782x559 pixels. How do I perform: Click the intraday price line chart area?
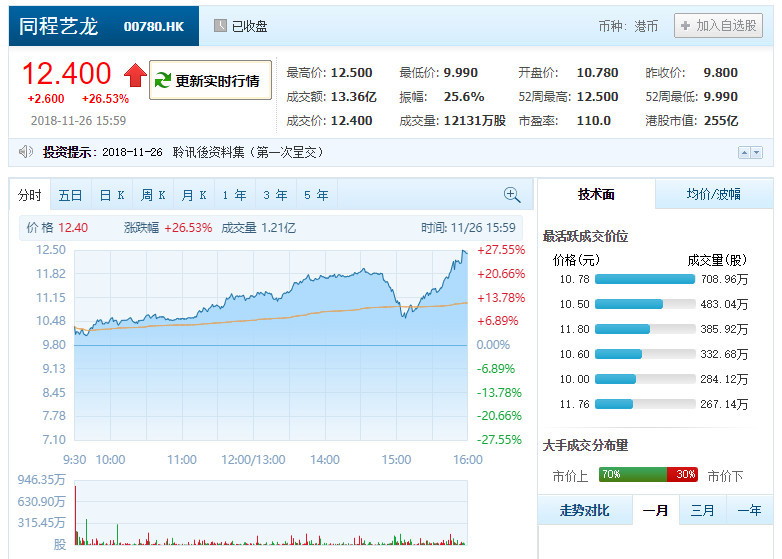(x=271, y=345)
